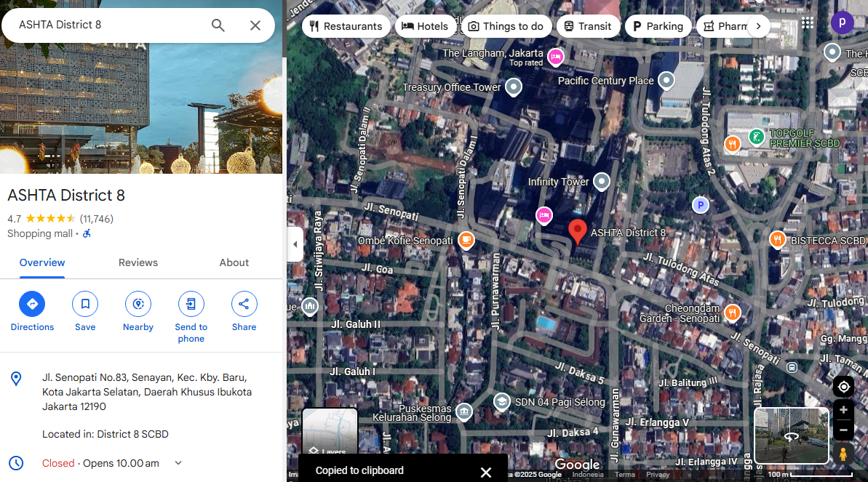Open the ASHTA District 8 photo
The width and height of the screenshot is (868, 482).
tap(141, 108)
